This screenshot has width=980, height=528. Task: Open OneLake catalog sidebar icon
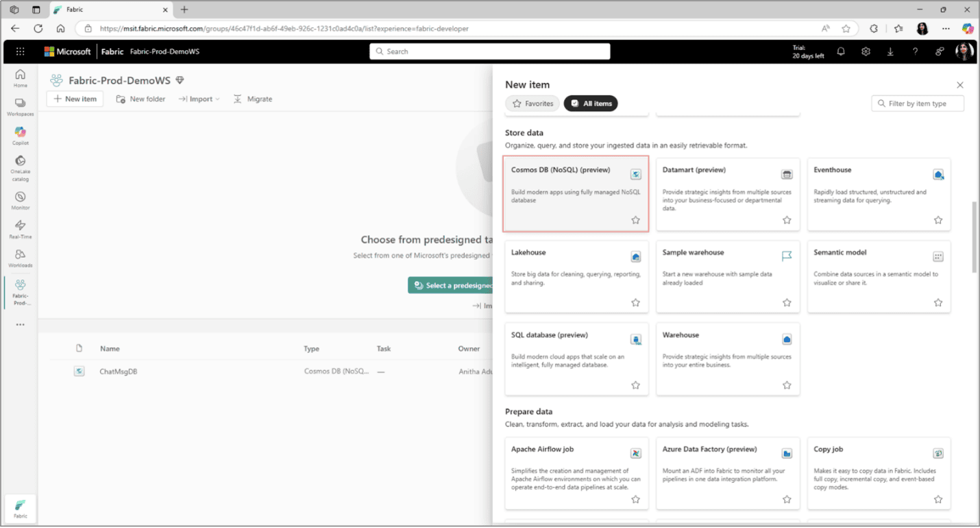pos(21,168)
